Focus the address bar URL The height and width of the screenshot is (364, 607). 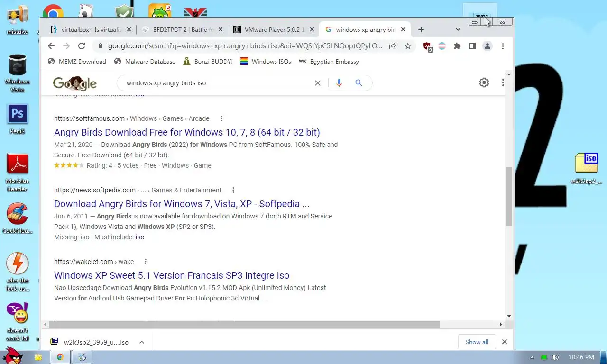point(245,46)
